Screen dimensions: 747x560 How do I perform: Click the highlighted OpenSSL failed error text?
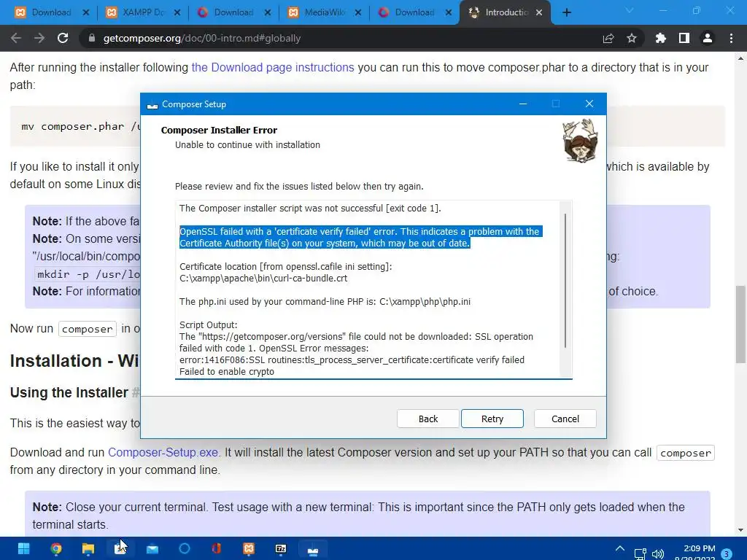360,237
